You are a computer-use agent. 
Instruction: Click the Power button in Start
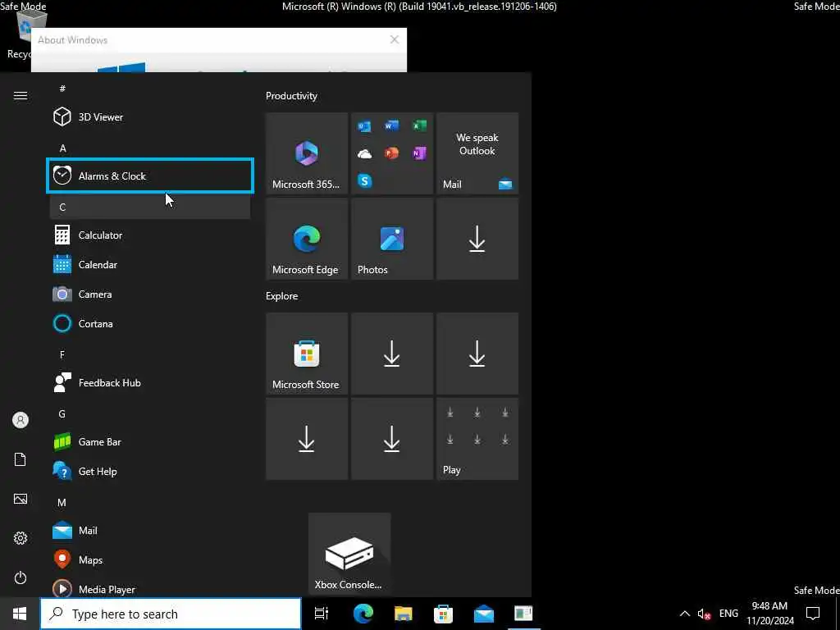21,577
